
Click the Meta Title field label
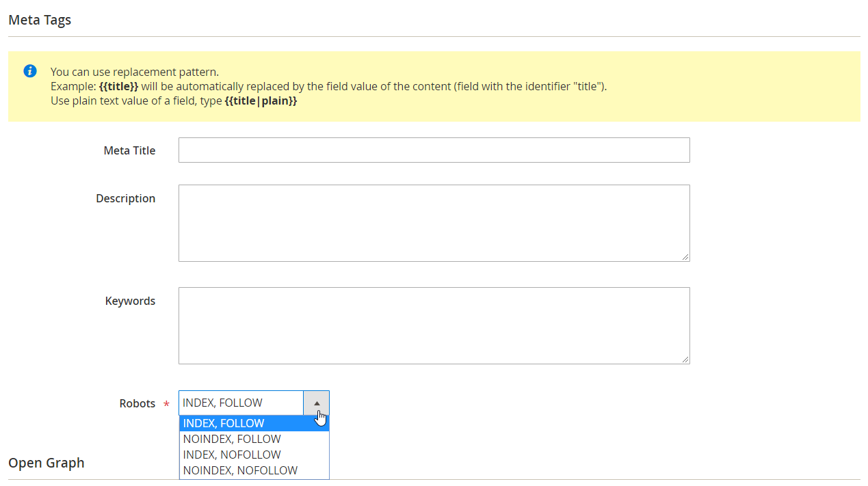coord(129,151)
